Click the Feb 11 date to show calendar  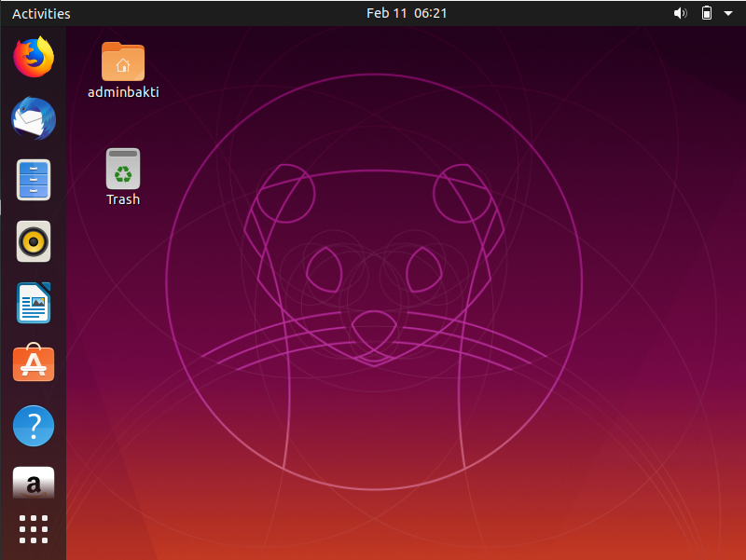(387, 13)
